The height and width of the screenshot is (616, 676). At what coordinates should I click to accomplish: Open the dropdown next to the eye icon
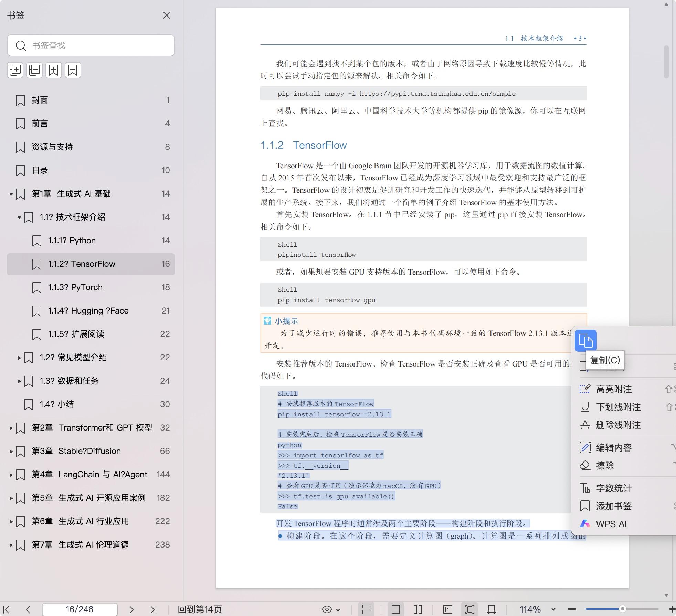pyautogui.click(x=338, y=610)
